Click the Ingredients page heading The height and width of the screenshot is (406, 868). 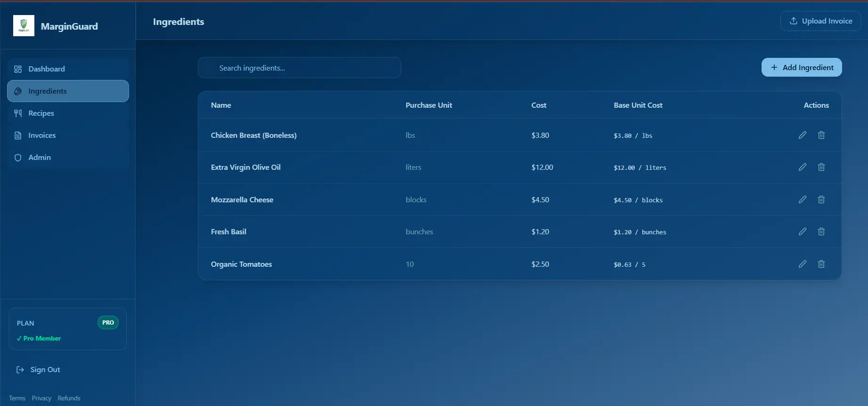click(178, 22)
